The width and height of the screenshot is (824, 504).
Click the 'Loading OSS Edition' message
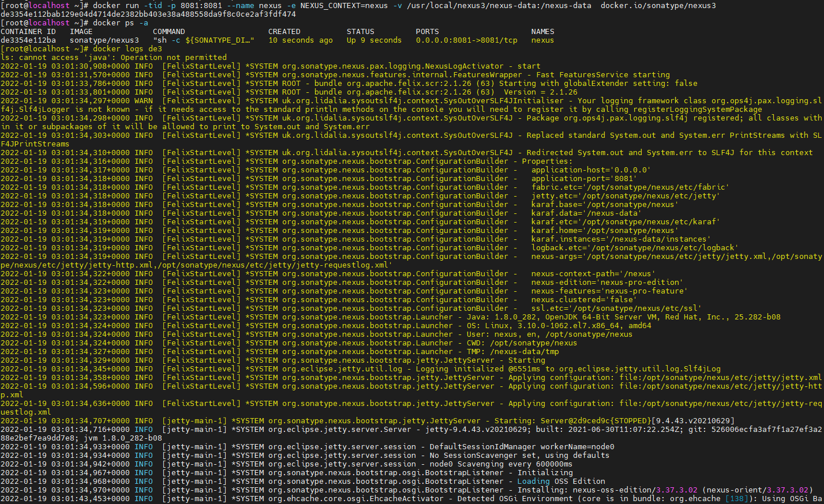[561, 481]
